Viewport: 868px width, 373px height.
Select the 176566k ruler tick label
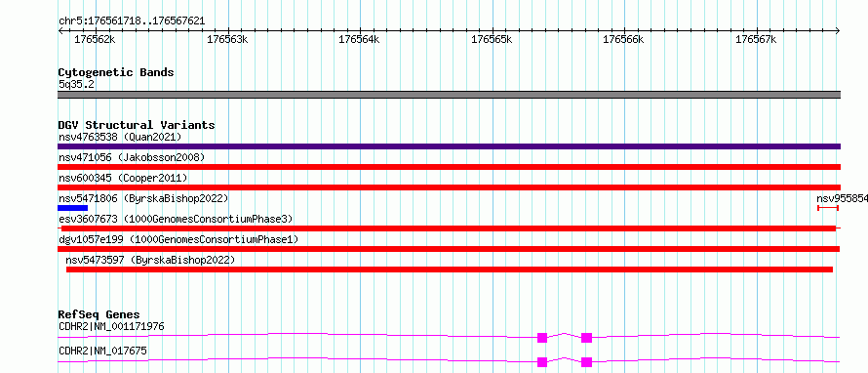pos(623,39)
